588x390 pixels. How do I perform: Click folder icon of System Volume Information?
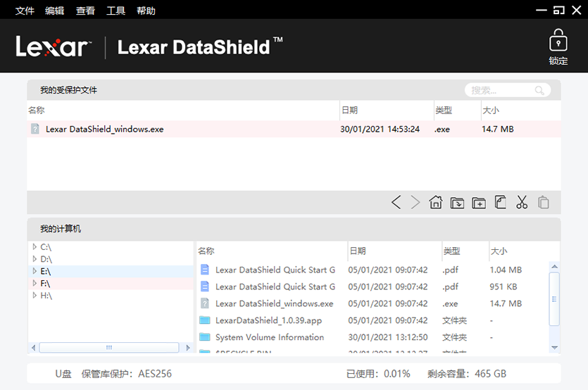pos(205,336)
